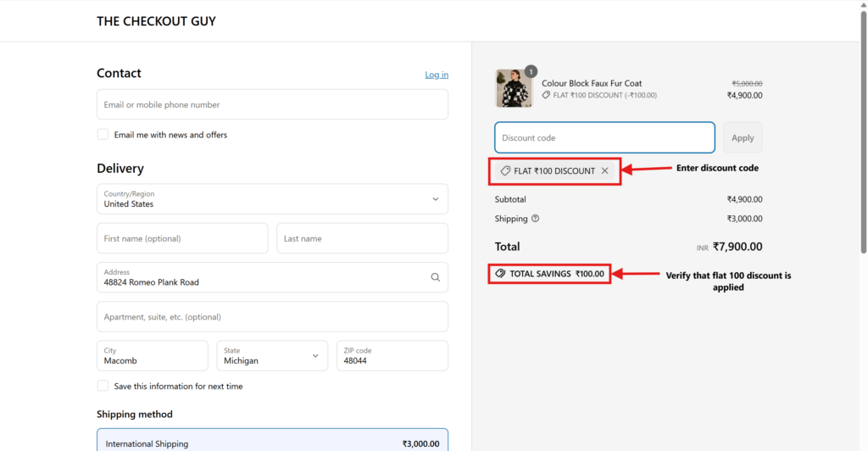Click the discount tag icon under product name
Screen dimensions: 868x451
[547, 96]
